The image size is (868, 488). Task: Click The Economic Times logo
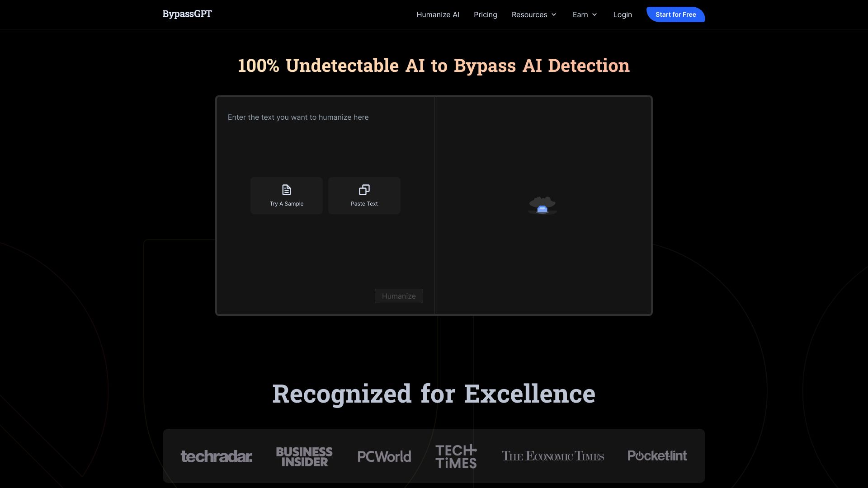click(x=552, y=456)
